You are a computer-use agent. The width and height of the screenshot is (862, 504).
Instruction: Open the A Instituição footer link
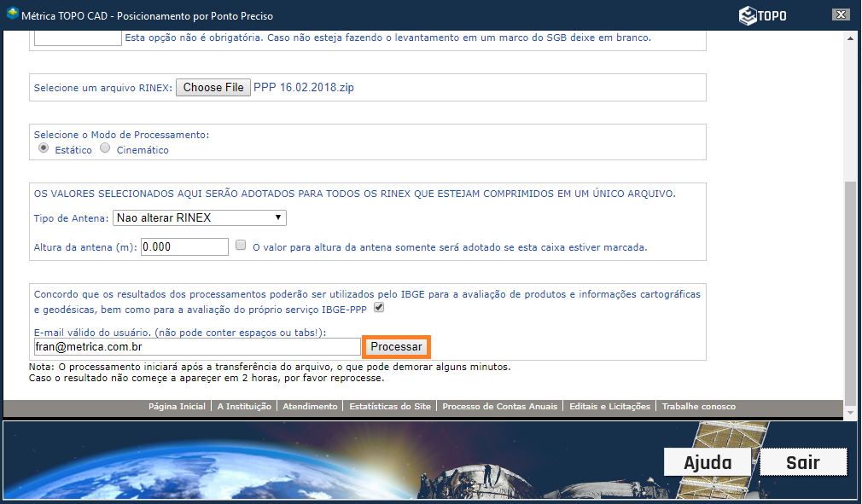pos(244,406)
